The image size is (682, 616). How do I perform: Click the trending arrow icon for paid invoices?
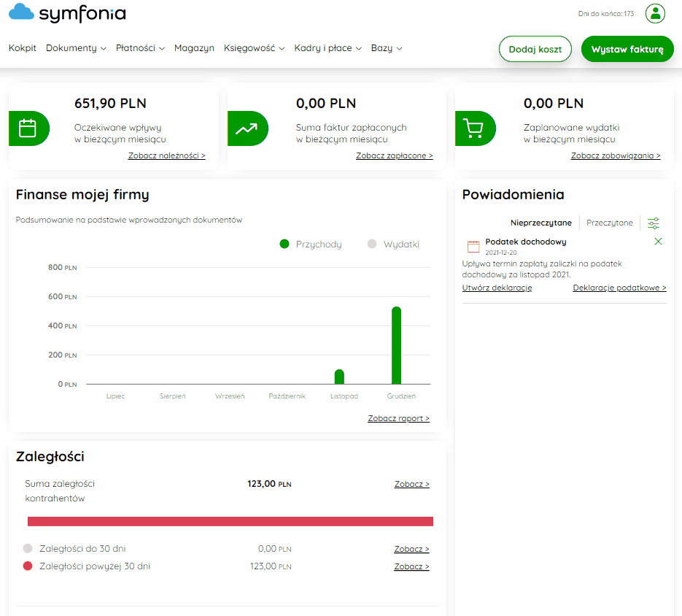[247, 128]
